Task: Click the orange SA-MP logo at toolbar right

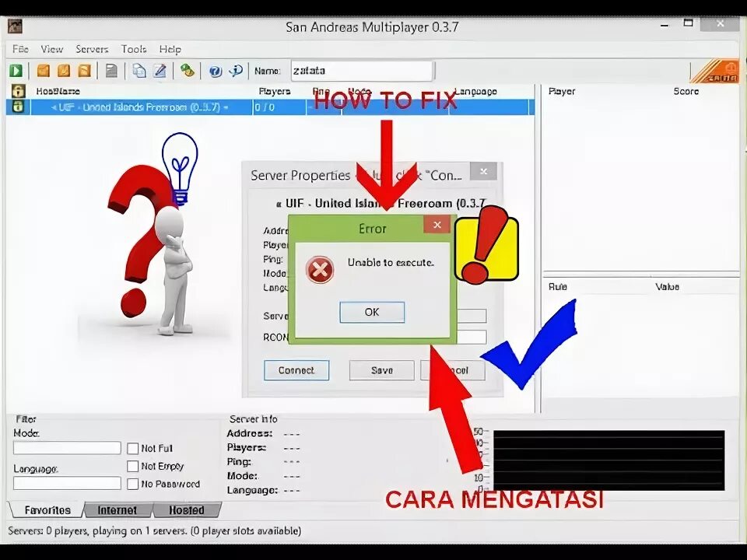Action: 714,72
